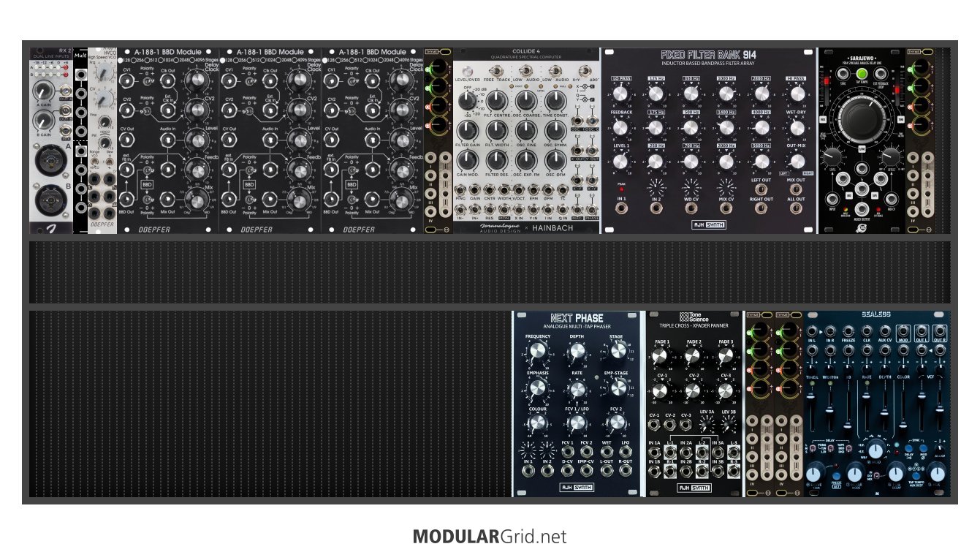The height and width of the screenshot is (552, 980).
Task: Turn the large delay time knob on Sarajewo
Action: (x=862, y=118)
